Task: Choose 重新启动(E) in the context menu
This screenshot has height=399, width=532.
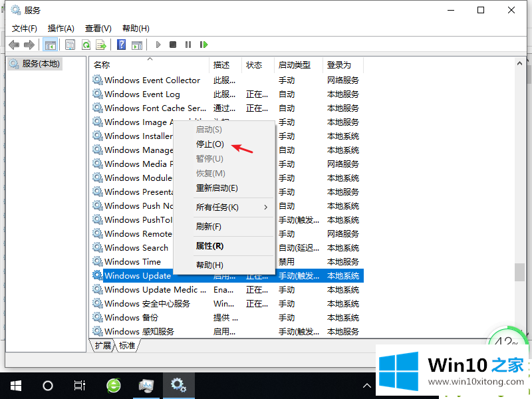Action: pos(217,188)
